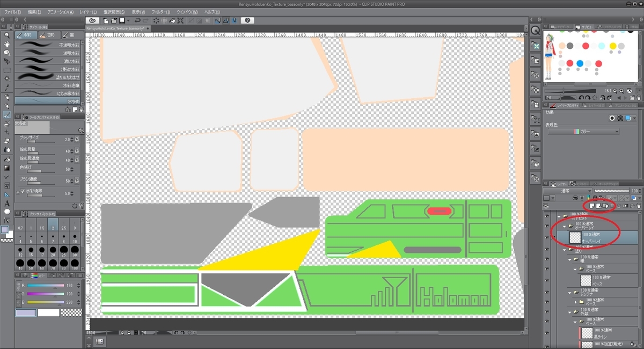Select the 滑らか水彩 brush
This screenshot has height=349, width=644.
tap(47, 69)
